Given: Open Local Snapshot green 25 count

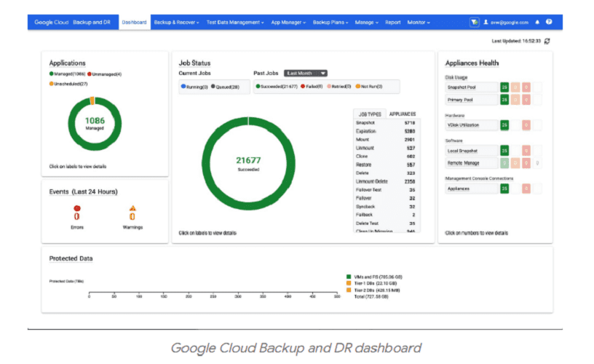Looking at the screenshot, I should (504, 151).
